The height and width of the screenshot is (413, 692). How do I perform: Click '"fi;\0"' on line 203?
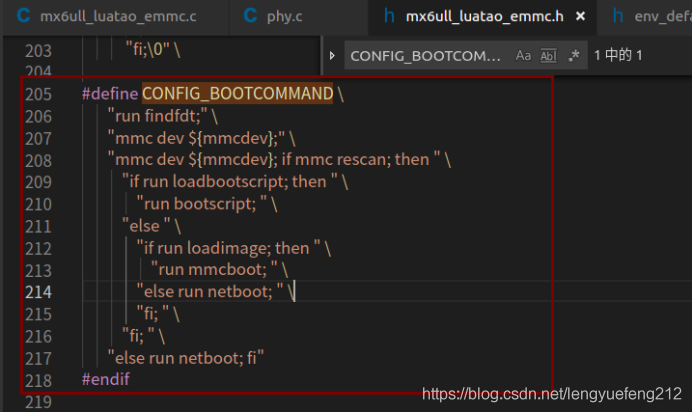pos(148,49)
